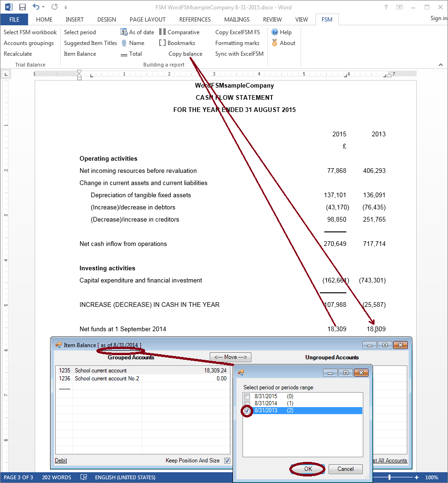Screen dimensions: 448x483
Task: Click OK in the period dialog
Action: (x=308, y=469)
